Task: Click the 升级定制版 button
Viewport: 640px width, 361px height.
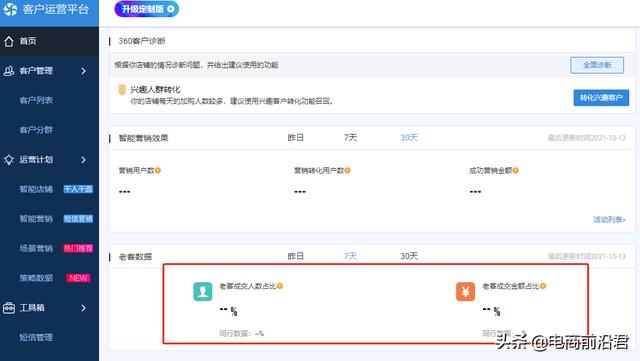Action: 147,9
